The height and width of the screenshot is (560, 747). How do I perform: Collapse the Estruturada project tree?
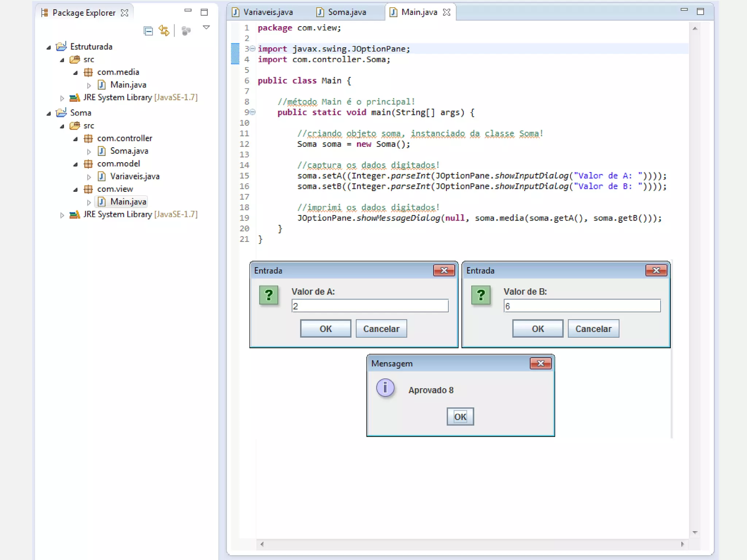coord(49,47)
